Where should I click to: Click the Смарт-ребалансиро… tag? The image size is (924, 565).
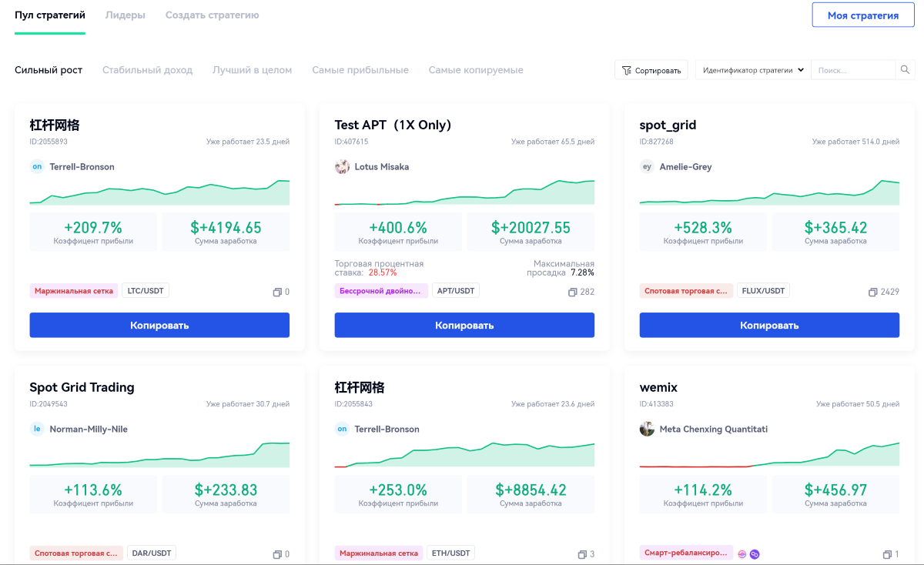click(686, 553)
